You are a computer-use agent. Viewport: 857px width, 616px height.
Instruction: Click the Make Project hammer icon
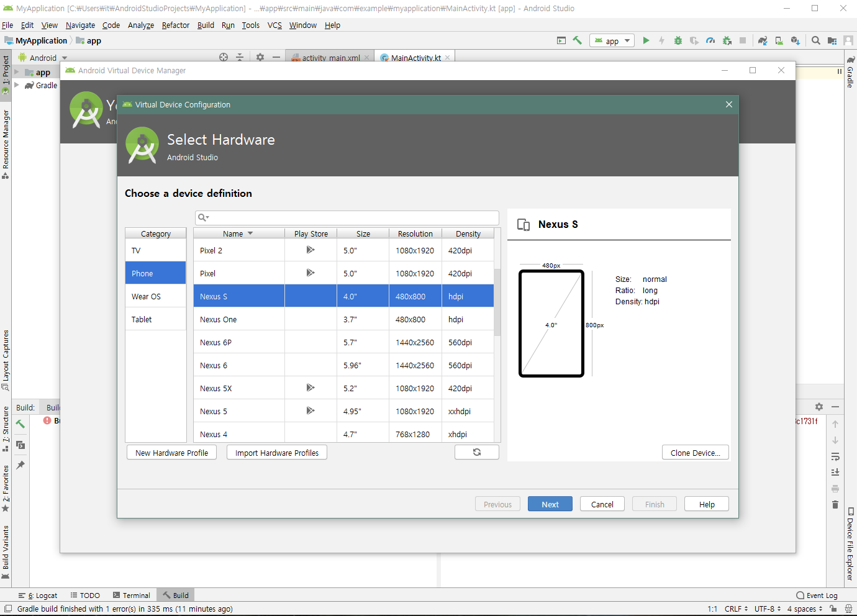coord(578,40)
